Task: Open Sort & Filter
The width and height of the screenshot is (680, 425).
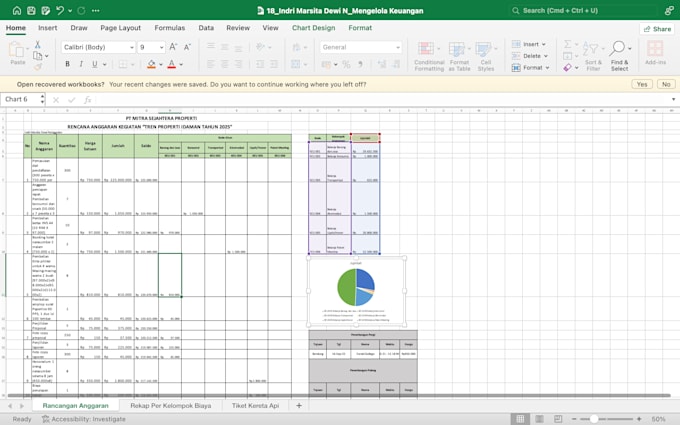Action: (x=593, y=56)
